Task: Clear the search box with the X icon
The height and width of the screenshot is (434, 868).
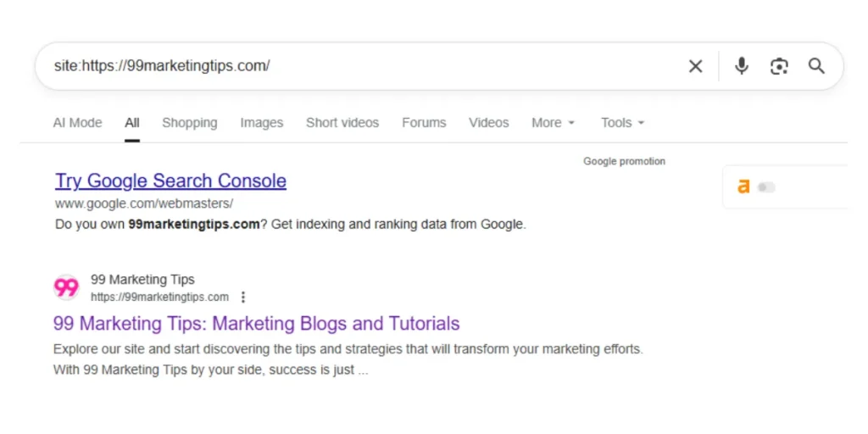Action: 695,66
